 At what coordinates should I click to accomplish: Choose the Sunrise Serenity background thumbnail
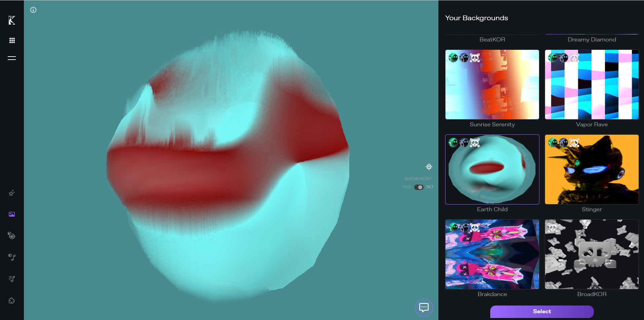[x=492, y=85]
